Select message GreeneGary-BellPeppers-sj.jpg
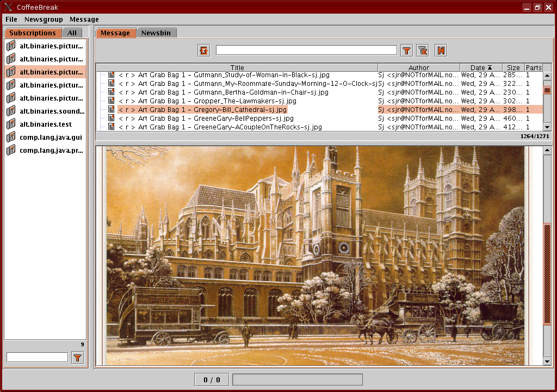Screen dimensions: 557x392 [x=206, y=118]
